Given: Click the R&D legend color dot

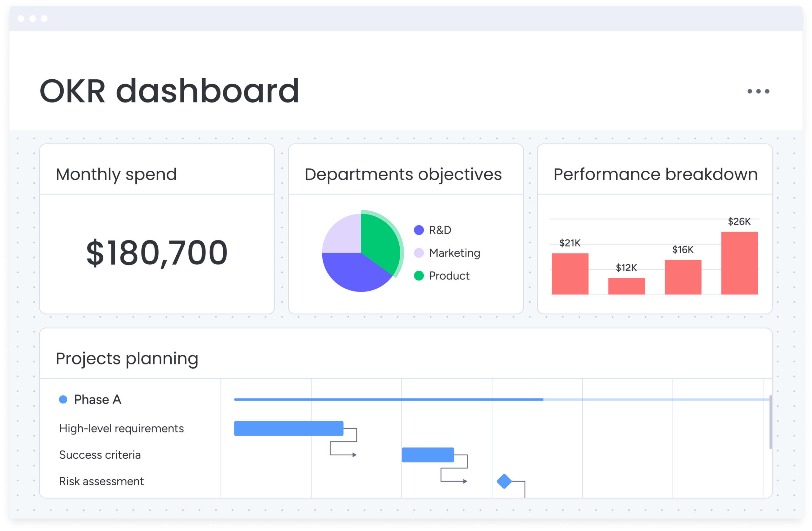Looking at the screenshot, I should click(419, 230).
